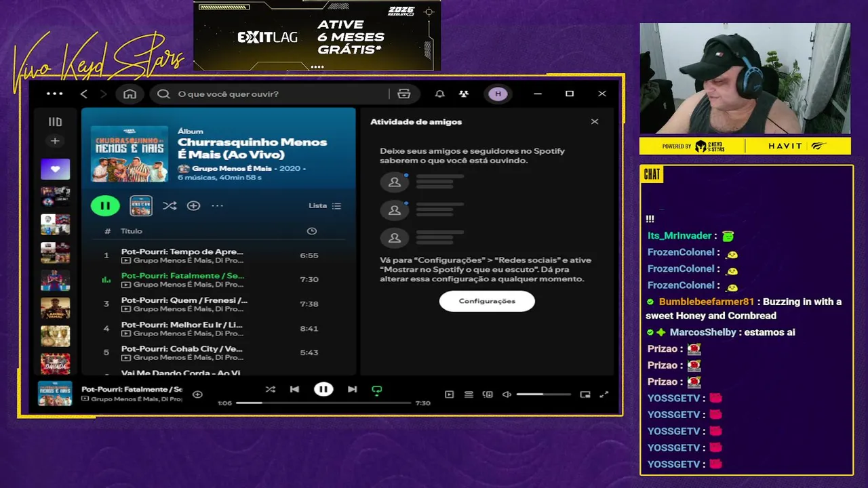Open the queue icon

pos(469,394)
